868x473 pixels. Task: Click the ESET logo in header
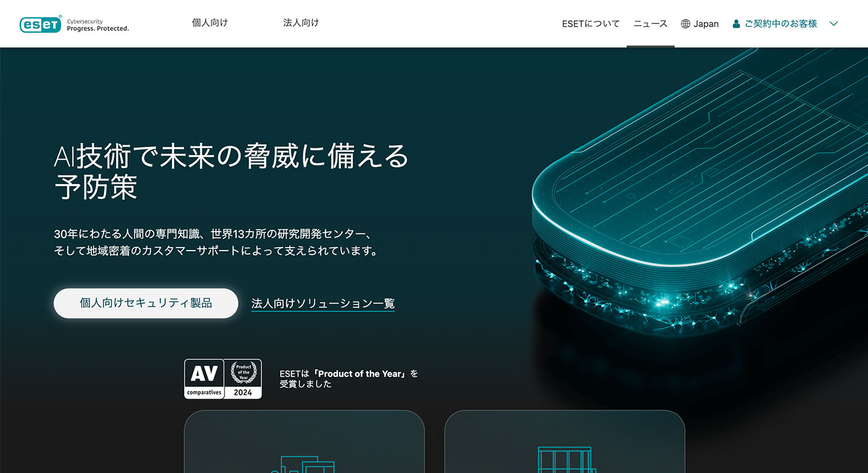click(x=75, y=24)
